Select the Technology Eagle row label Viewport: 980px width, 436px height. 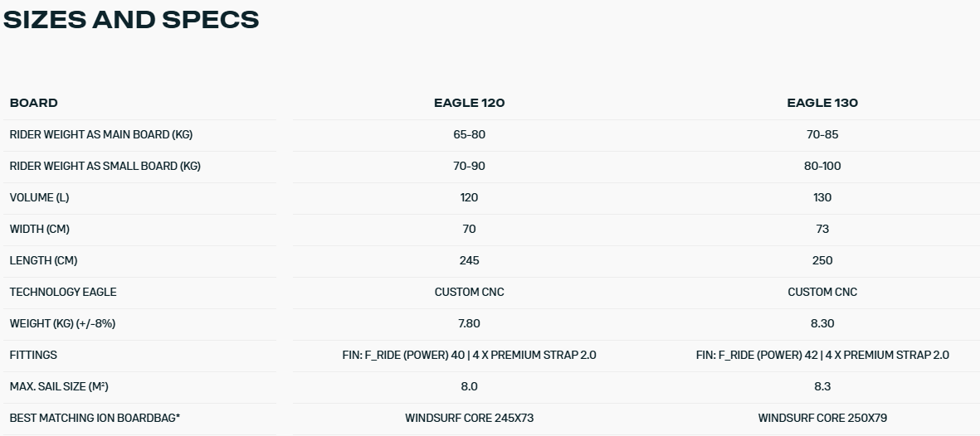[x=63, y=292]
